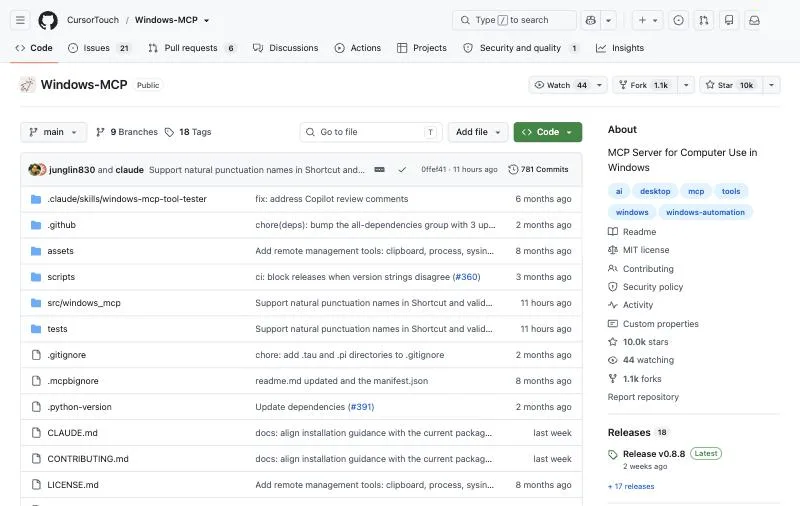This screenshot has width=800, height=506.
Task: Open the Fork options dropdown arrow
Action: (x=686, y=85)
